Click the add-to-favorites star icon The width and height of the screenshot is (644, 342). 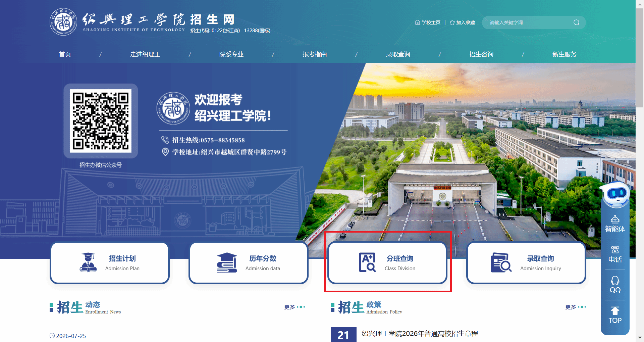click(452, 22)
